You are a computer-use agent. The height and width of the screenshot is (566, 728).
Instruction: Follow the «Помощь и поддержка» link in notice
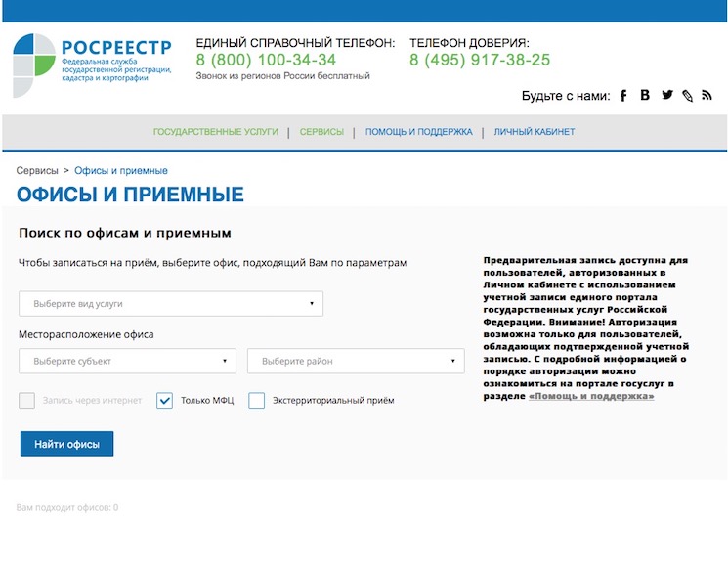591,396
